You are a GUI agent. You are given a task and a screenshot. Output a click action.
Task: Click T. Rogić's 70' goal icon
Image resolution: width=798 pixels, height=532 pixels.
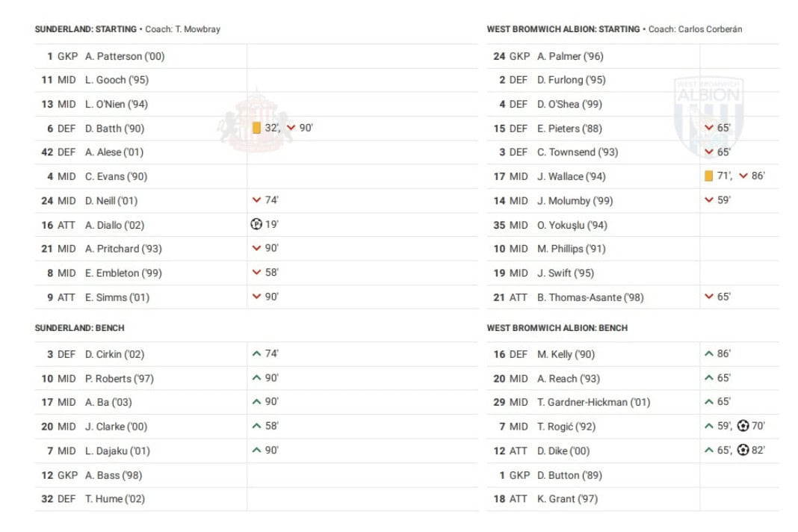[743, 426]
